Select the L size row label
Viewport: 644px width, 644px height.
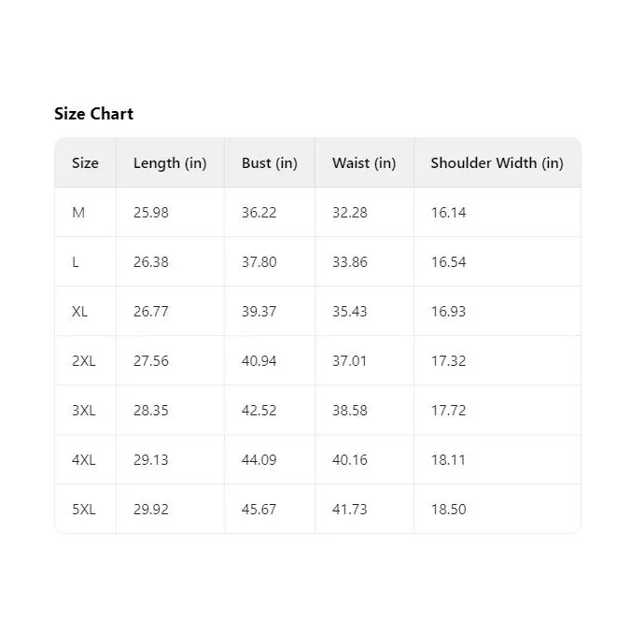pos(76,262)
